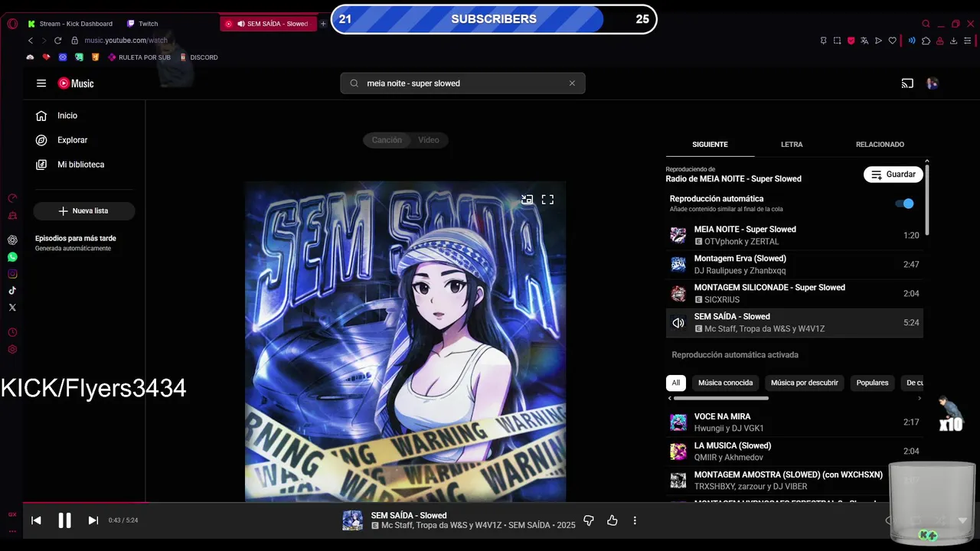
Task: Clear the search query with X
Action: [572, 83]
